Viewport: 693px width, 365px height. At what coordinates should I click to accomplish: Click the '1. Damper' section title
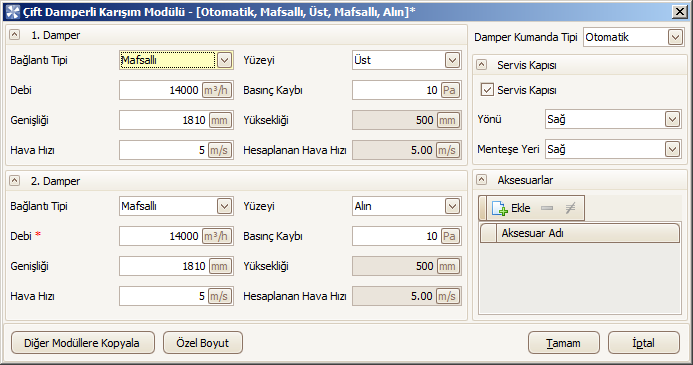click(x=56, y=35)
